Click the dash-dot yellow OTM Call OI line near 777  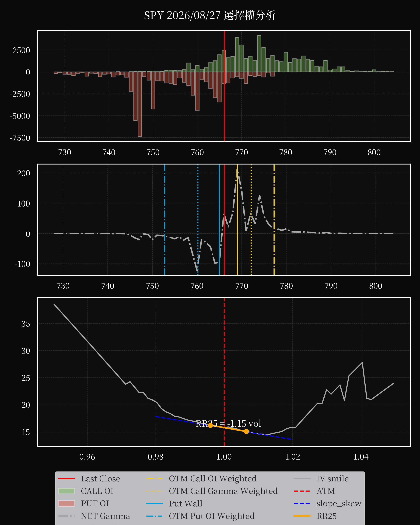274,220
